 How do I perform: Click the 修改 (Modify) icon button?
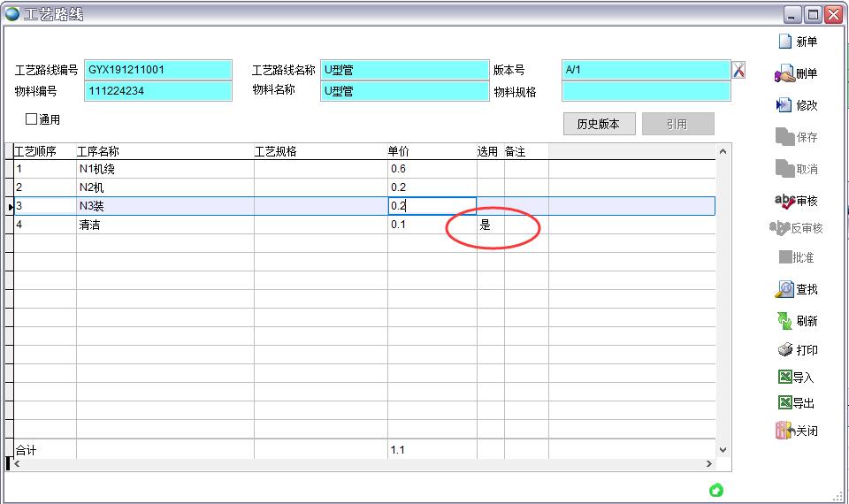784,105
